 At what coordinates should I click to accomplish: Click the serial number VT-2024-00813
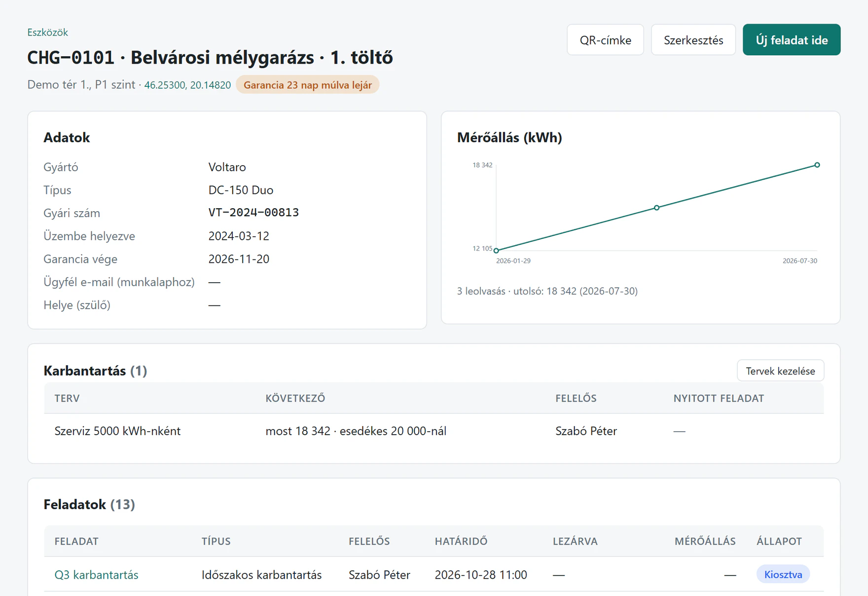click(x=253, y=213)
